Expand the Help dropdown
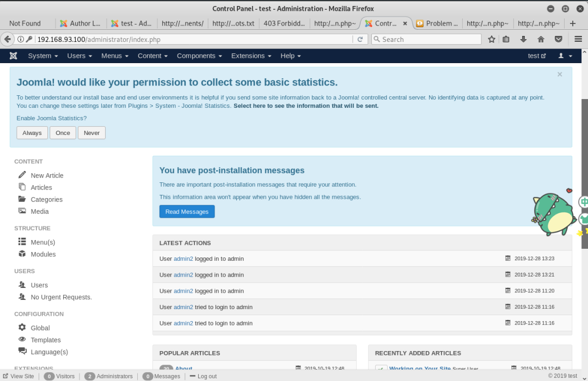Screen dimensions: 588x381 point(291,56)
